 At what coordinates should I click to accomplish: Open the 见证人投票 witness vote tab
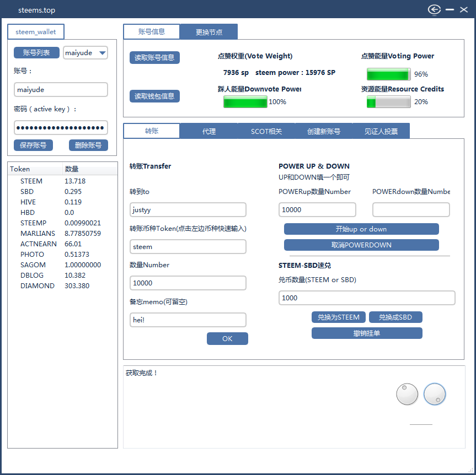point(381,131)
